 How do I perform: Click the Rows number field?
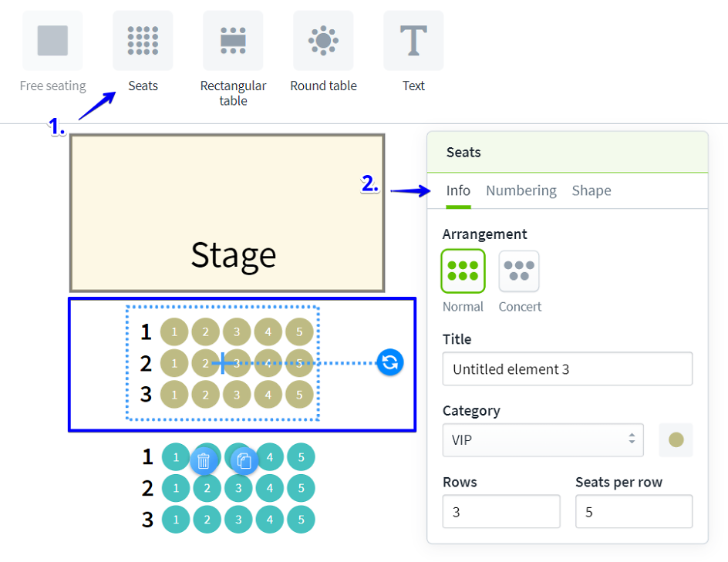point(501,512)
